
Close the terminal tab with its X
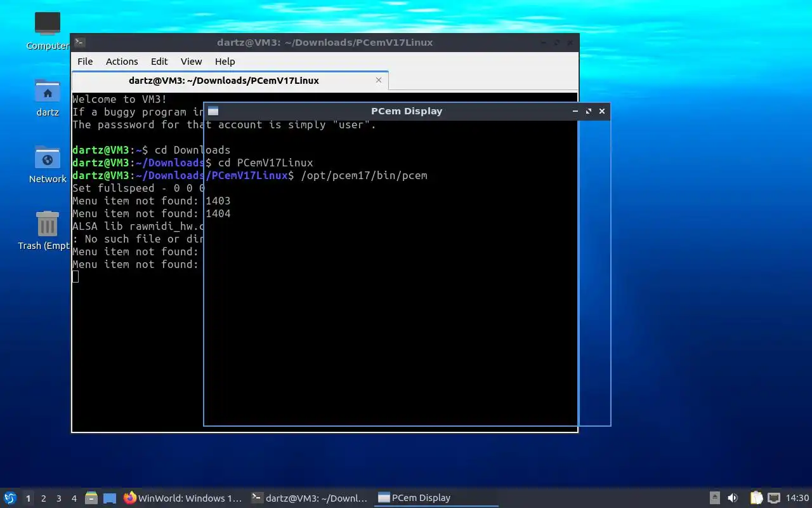pos(379,80)
